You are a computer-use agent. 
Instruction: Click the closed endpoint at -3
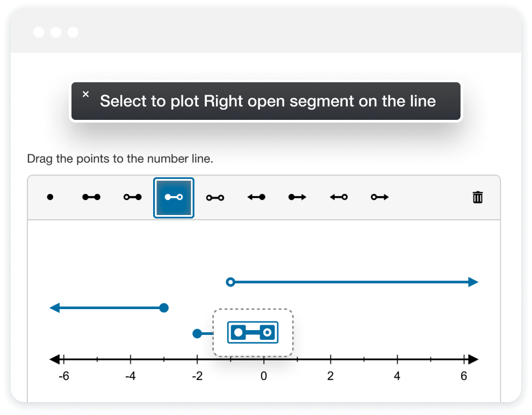point(164,308)
